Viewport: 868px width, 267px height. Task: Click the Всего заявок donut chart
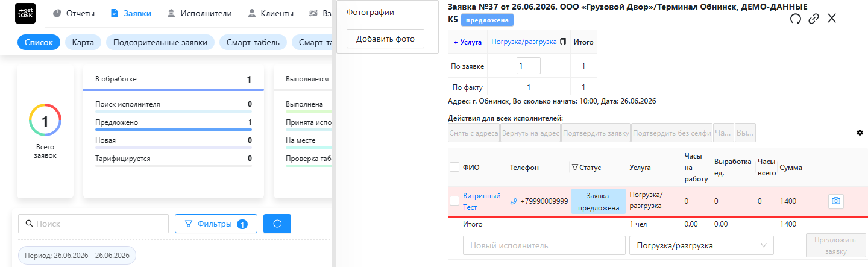tap(45, 121)
